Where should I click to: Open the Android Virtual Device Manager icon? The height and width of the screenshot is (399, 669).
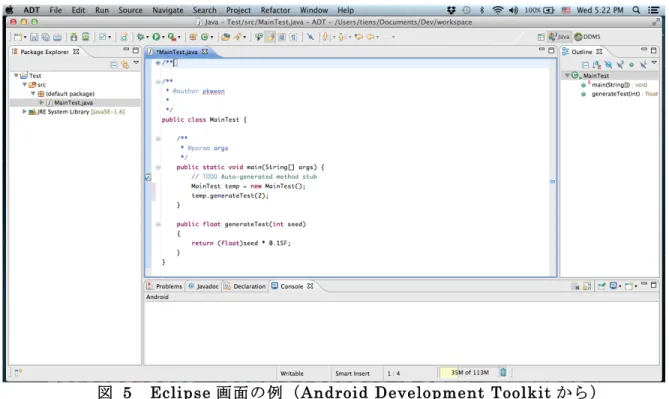pos(86,37)
